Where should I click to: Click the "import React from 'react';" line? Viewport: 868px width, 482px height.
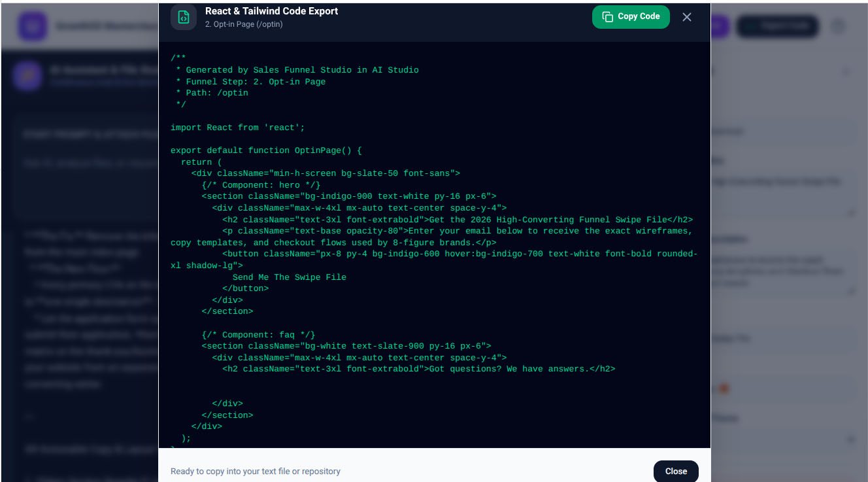[x=238, y=128]
